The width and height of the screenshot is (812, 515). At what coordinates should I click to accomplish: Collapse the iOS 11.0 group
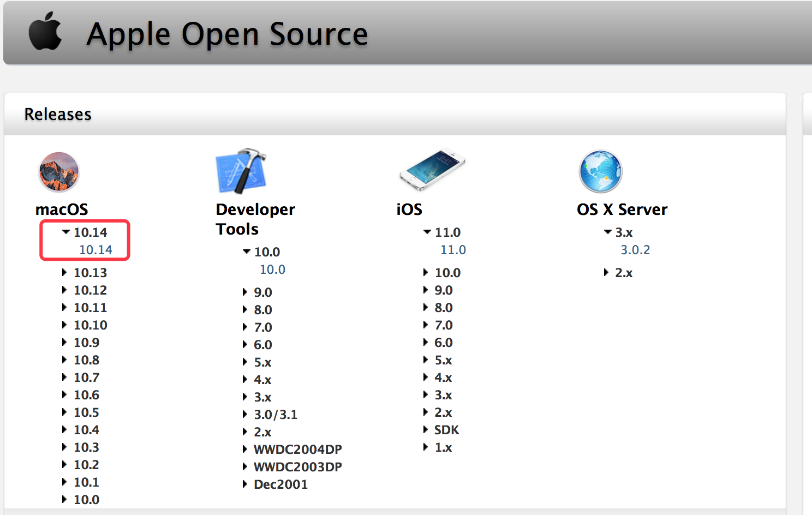click(427, 232)
